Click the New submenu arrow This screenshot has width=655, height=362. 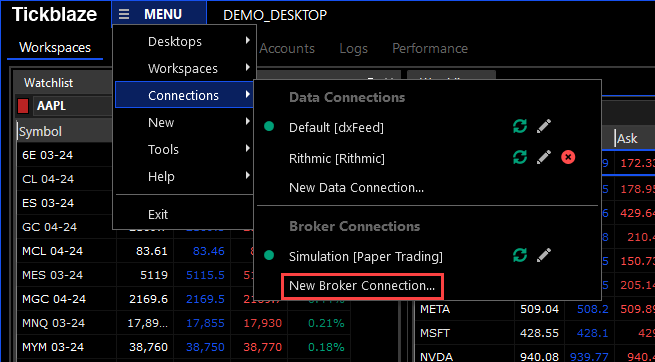click(248, 121)
